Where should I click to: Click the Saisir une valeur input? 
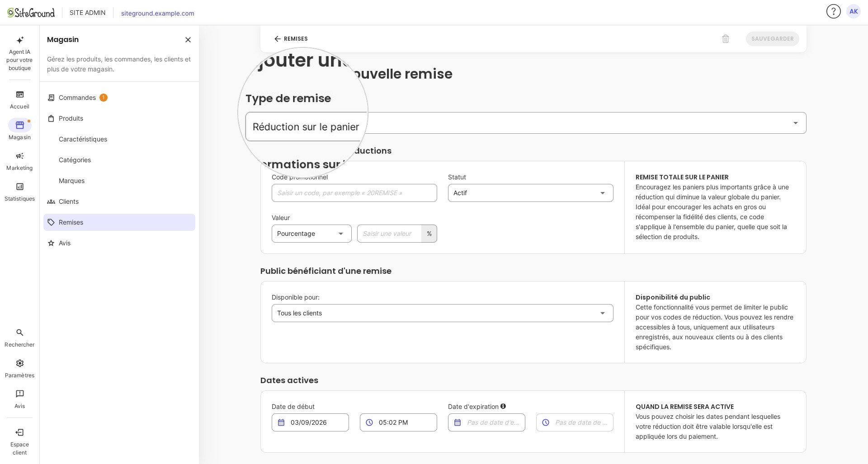(x=389, y=234)
